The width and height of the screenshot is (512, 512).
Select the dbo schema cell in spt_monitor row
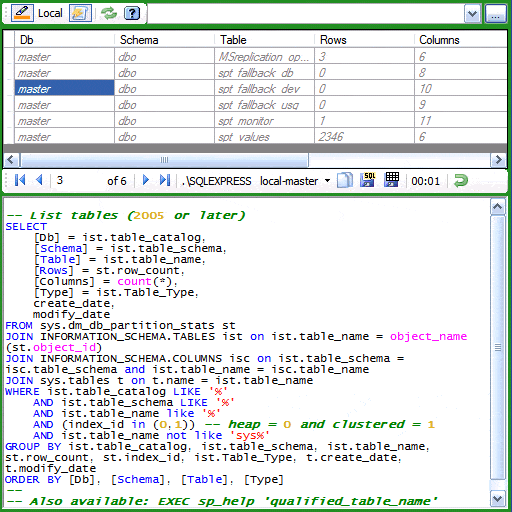coord(164,121)
